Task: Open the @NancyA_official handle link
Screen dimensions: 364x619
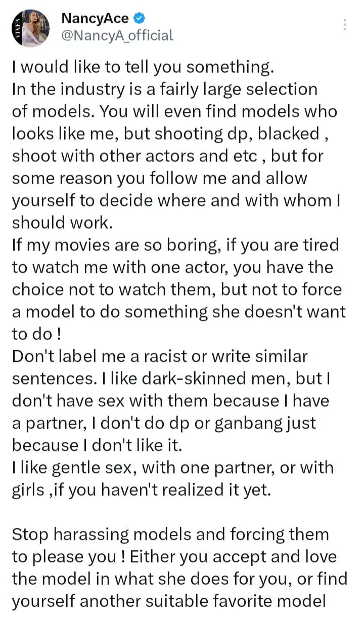Action: (x=117, y=35)
